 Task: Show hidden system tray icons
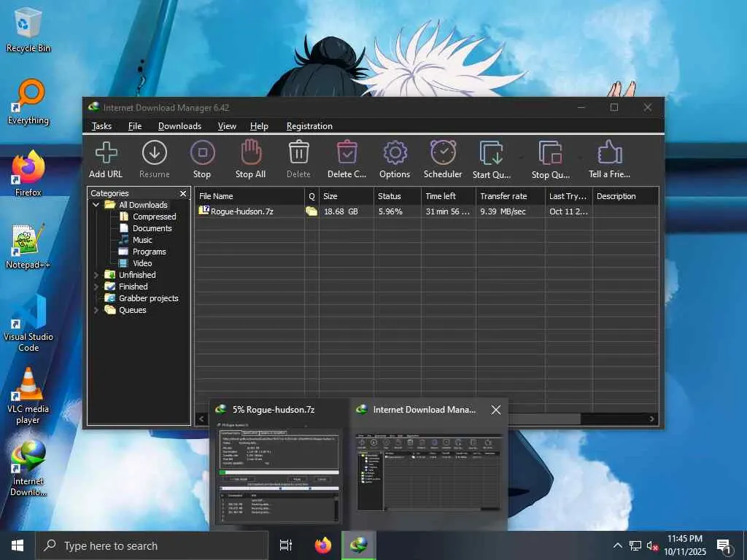[x=617, y=545]
